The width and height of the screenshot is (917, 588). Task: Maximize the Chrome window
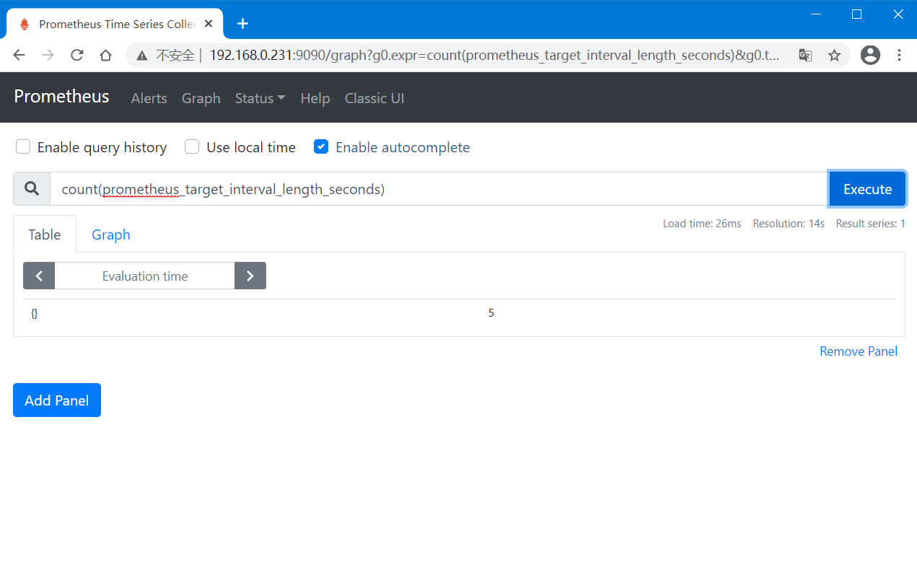click(857, 14)
